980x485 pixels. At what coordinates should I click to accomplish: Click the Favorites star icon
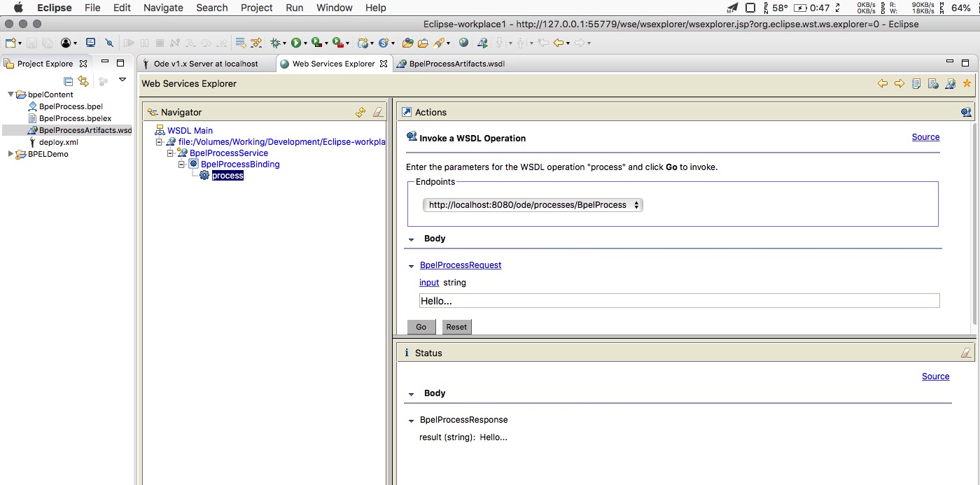click(x=967, y=83)
